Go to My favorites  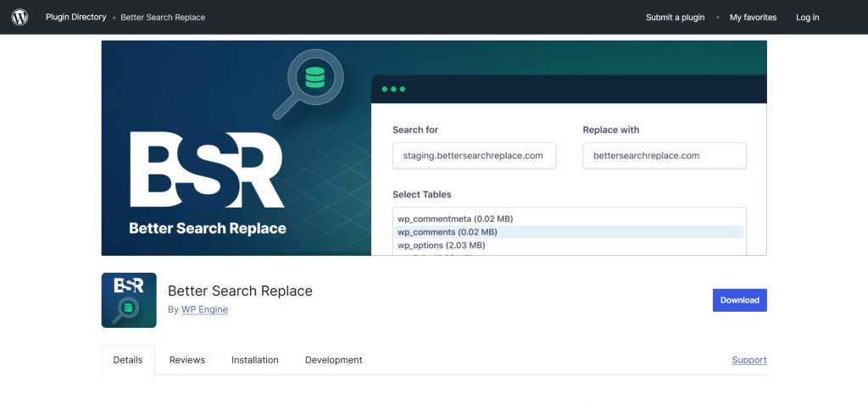tap(753, 17)
